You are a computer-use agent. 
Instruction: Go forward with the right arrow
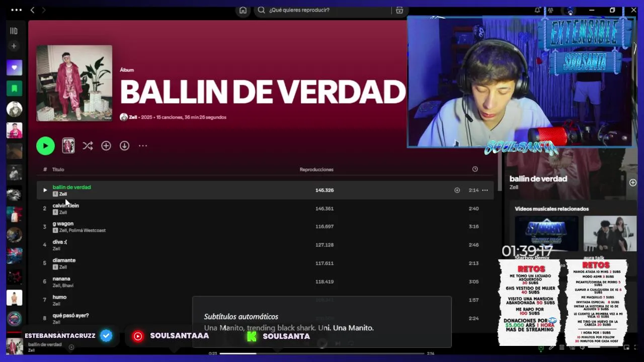44,10
